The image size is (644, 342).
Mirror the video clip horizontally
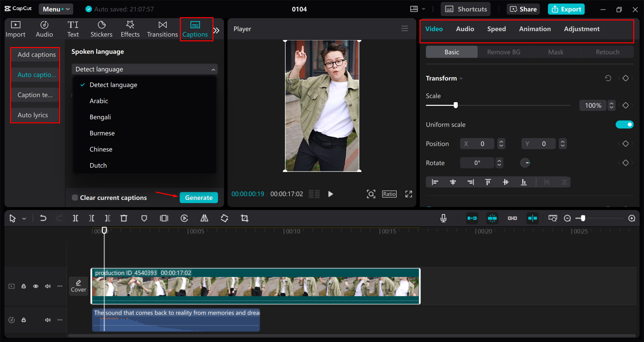pyautogui.click(x=204, y=218)
